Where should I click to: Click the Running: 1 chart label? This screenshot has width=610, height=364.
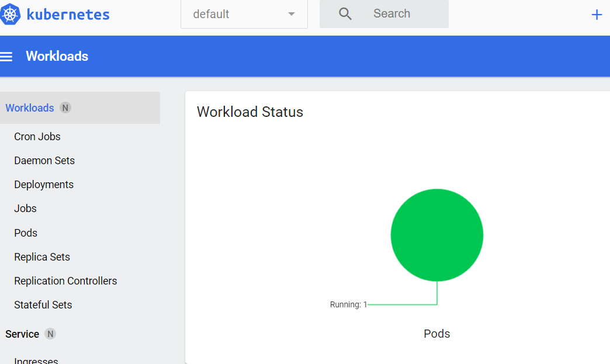click(x=348, y=304)
